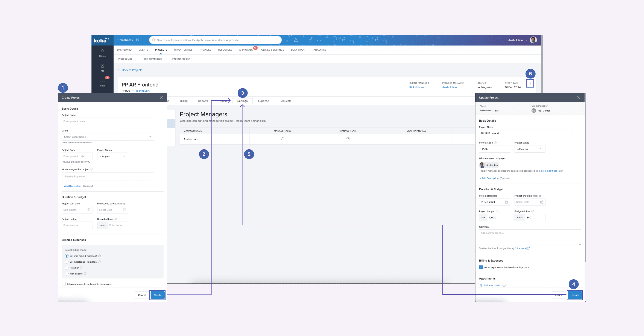The height and width of the screenshot is (336, 644).
Task: Click Add comments here textarea
Action: pos(530,237)
